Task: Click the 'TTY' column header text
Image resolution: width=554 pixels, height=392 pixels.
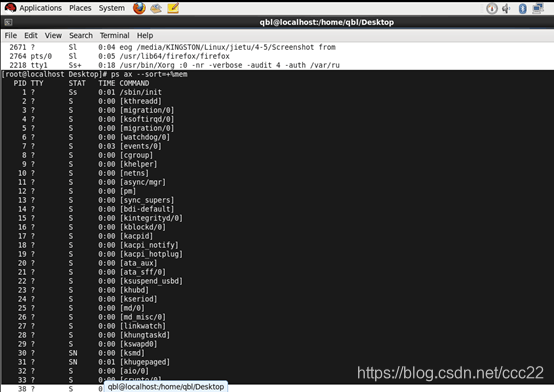Action: coord(37,83)
